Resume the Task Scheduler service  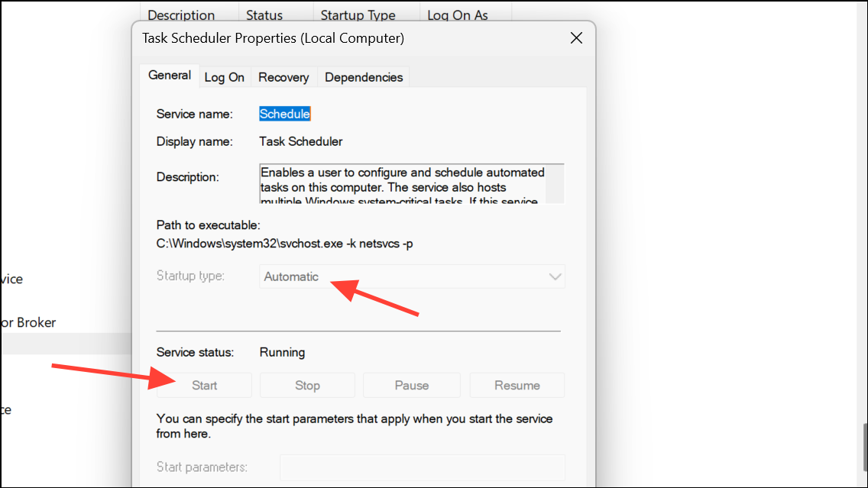pyautogui.click(x=517, y=385)
